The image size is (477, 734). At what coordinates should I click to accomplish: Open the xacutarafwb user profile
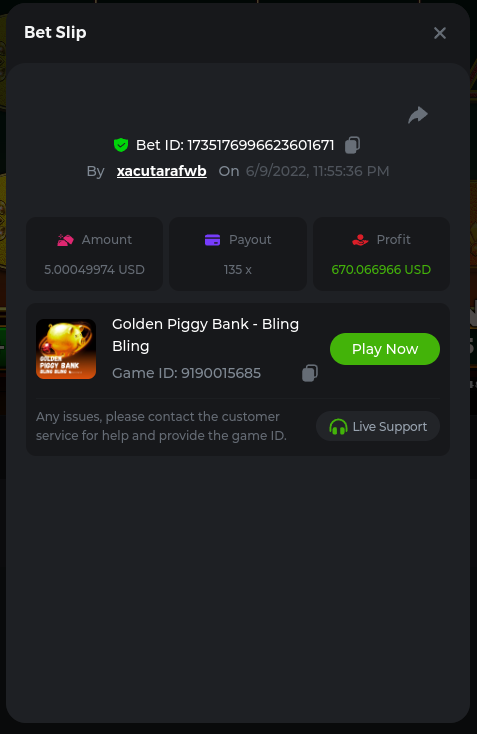[x=161, y=171]
